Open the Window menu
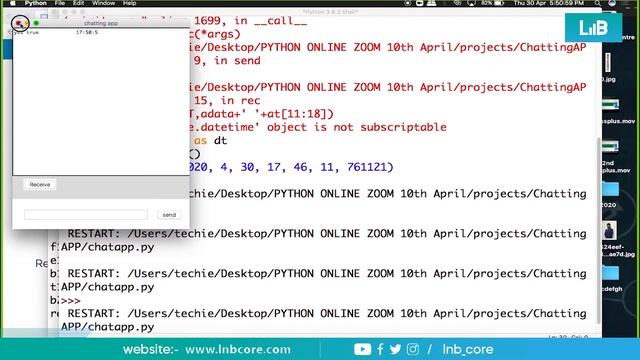Image resolution: width=640 pixels, height=360 pixels. pos(103,3)
